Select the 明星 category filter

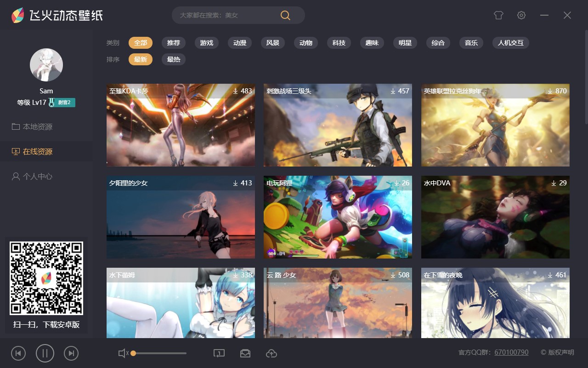405,43
